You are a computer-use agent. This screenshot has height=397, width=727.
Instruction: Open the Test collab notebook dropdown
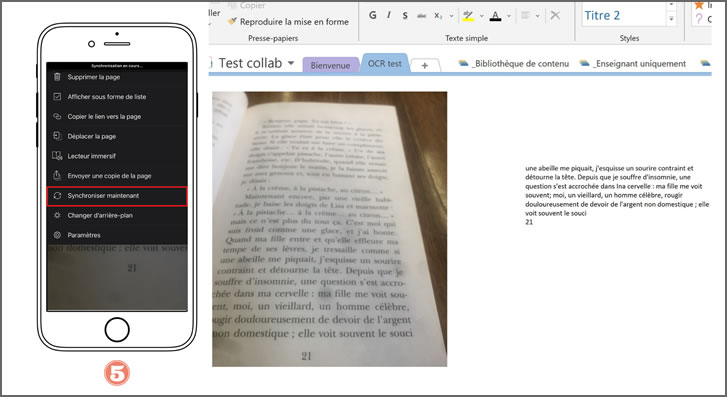point(291,63)
